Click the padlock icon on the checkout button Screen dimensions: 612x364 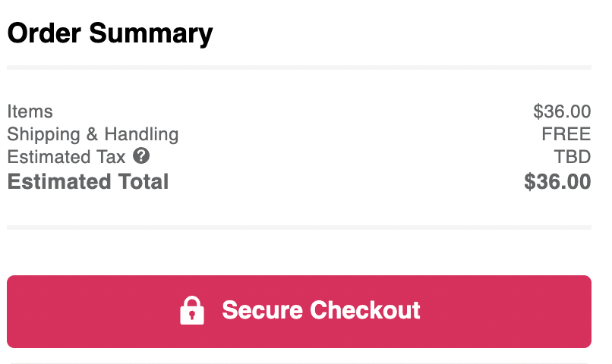click(191, 311)
